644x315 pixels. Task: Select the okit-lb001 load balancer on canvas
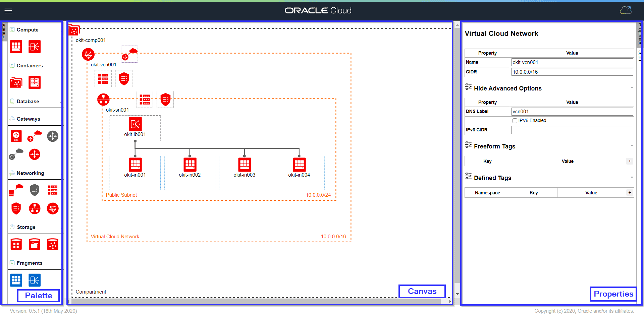[135, 124]
